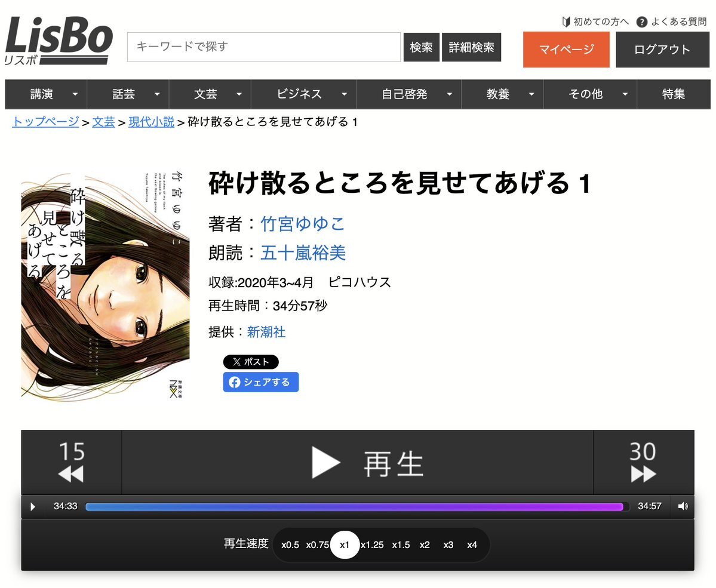Select the x2 playback speed
This screenshot has width=716, height=588.
tap(425, 544)
